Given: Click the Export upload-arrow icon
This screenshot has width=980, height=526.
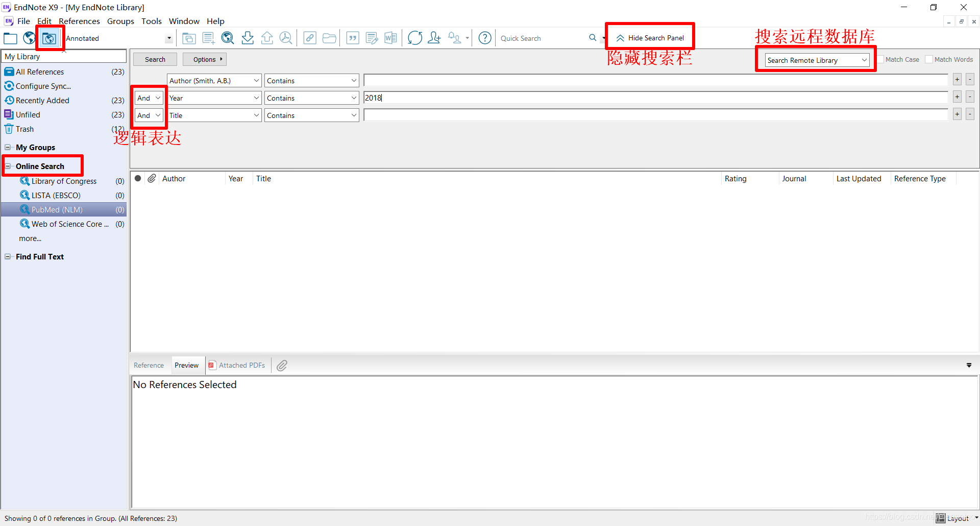Looking at the screenshot, I should [x=267, y=38].
